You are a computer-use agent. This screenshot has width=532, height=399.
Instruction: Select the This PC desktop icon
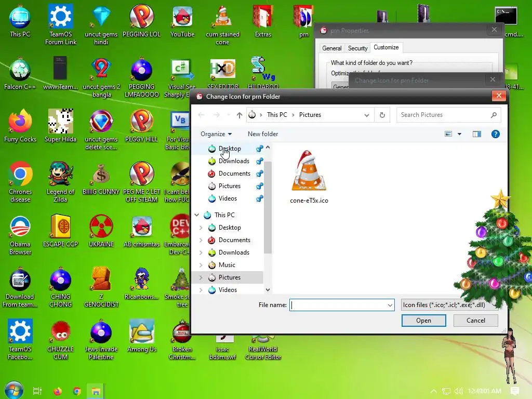tap(20, 21)
